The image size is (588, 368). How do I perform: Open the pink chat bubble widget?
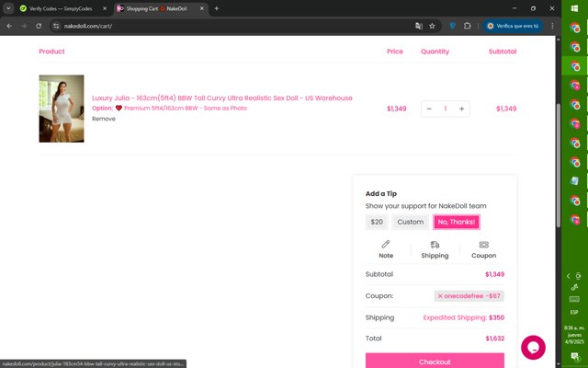[x=533, y=348]
